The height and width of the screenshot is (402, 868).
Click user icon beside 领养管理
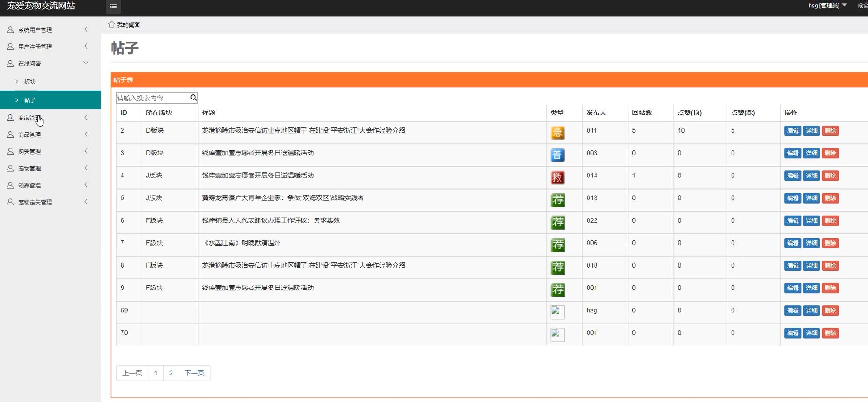(x=10, y=185)
